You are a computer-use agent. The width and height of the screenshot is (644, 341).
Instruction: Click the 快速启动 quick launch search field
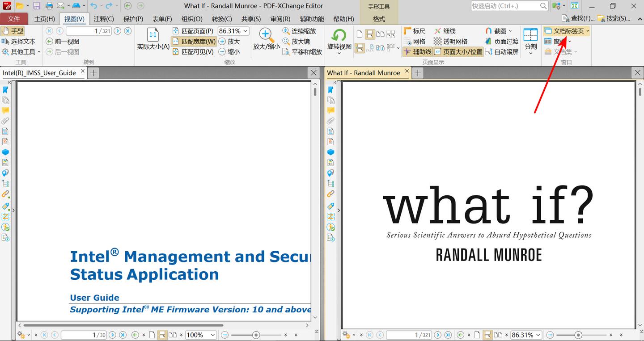505,6
